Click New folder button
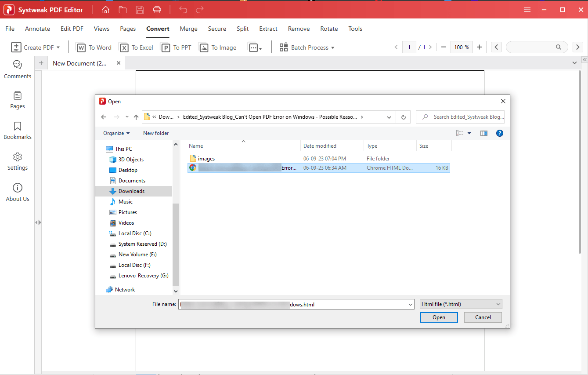This screenshot has width=588, height=375. click(x=156, y=133)
